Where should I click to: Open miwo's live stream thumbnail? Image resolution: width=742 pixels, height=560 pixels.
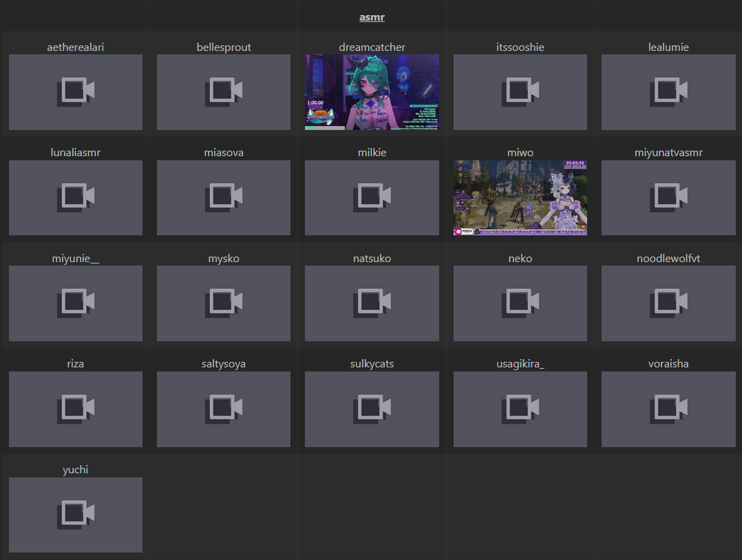520,197
